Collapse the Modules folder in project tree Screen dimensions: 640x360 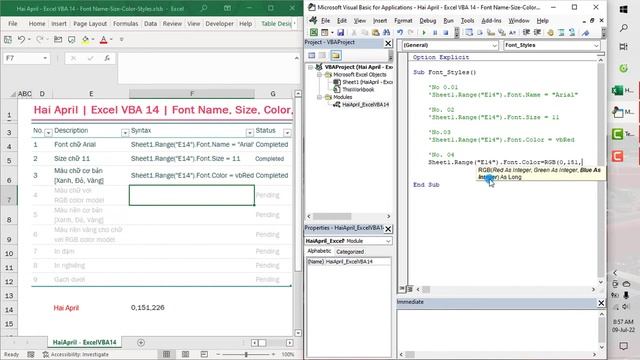pyautogui.click(x=320, y=97)
